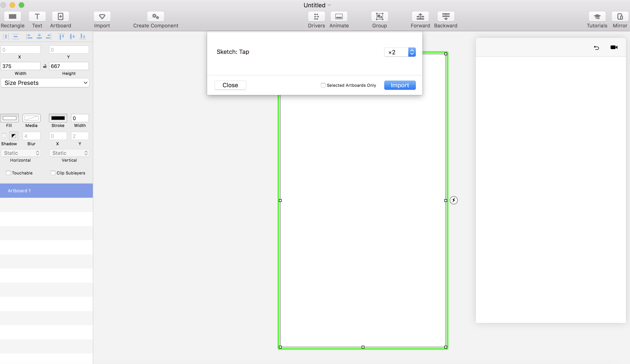Click the Width field showing 375

coord(21,66)
